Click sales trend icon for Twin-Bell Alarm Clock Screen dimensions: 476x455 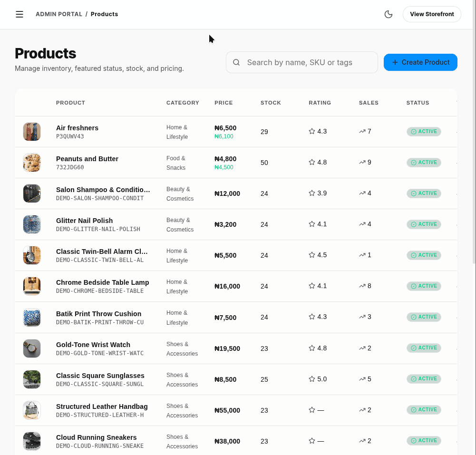tap(362, 255)
